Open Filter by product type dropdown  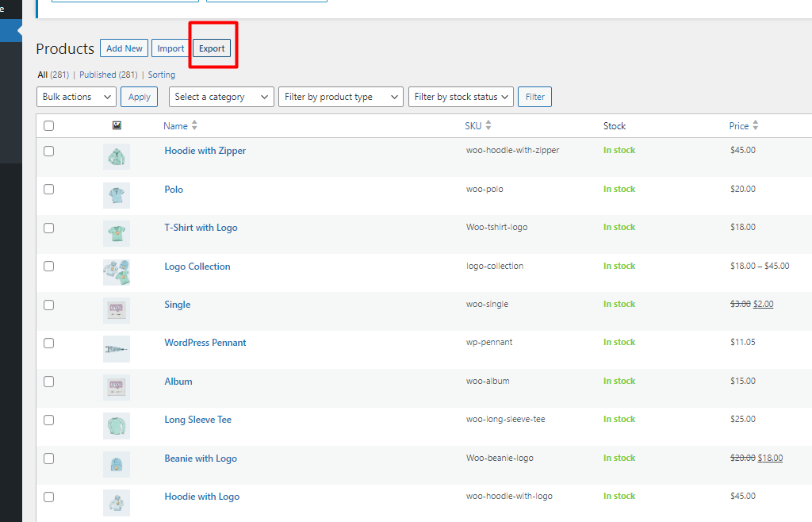point(341,97)
